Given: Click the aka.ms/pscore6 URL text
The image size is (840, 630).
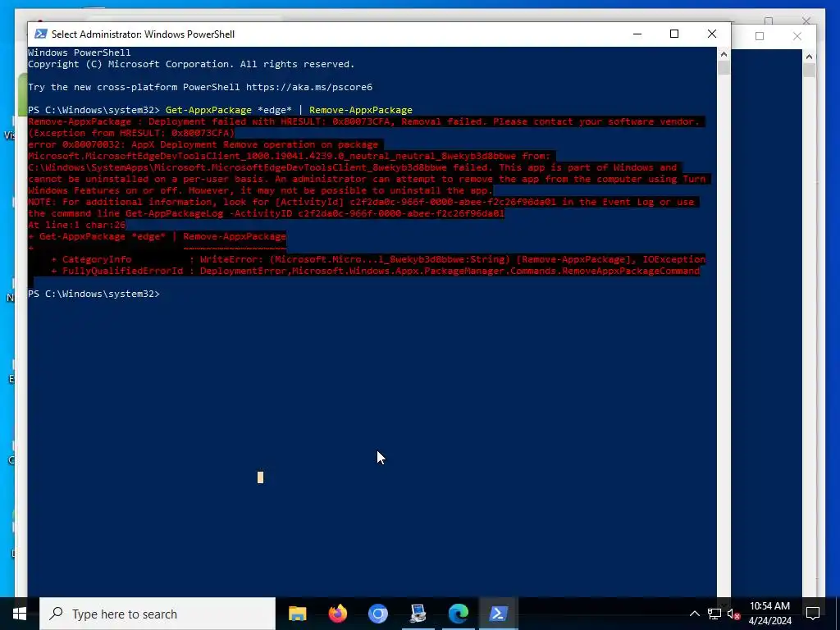Looking at the screenshot, I should 309,87.
